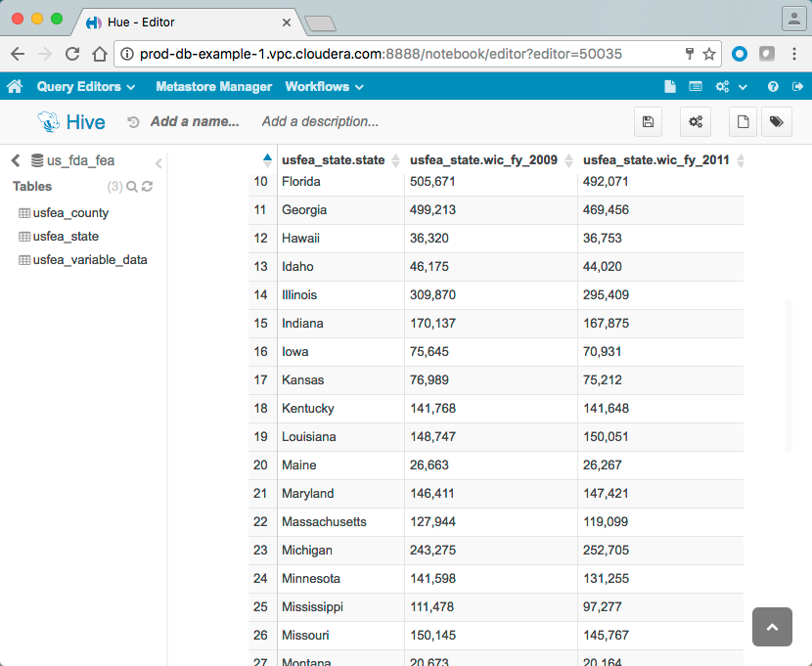Click the tags icon button
Screen dimensions: 812x666
776,122
